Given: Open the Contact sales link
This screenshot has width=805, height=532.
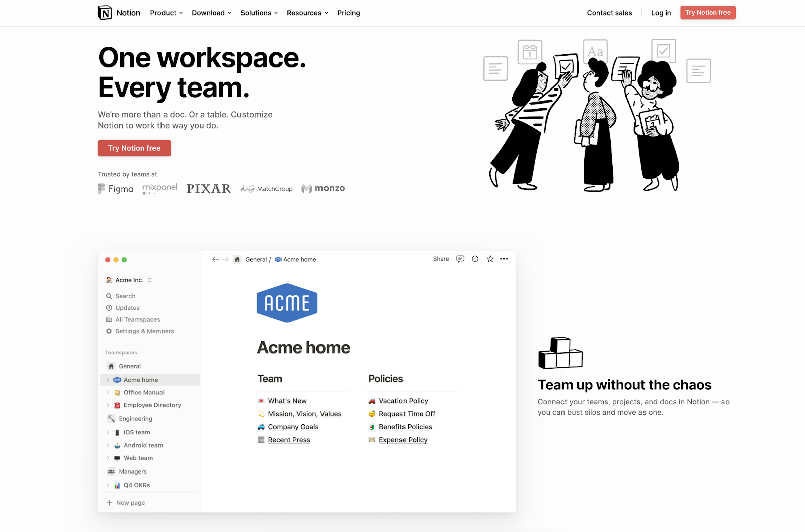Looking at the screenshot, I should pyautogui.click(x=609, y=13).
